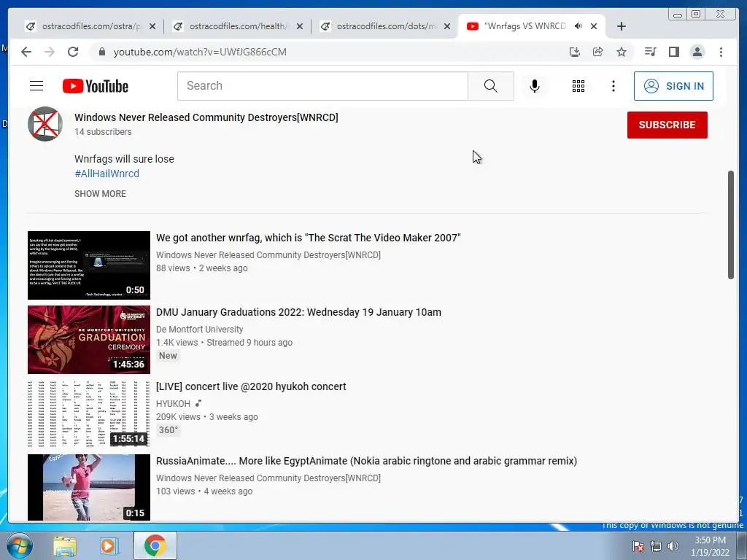Click the "360°" badge on hyukoh video

tap(169, 430)
